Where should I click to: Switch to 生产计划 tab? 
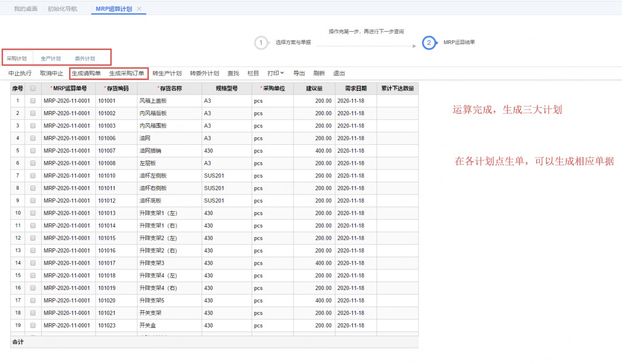click(51, 59)
